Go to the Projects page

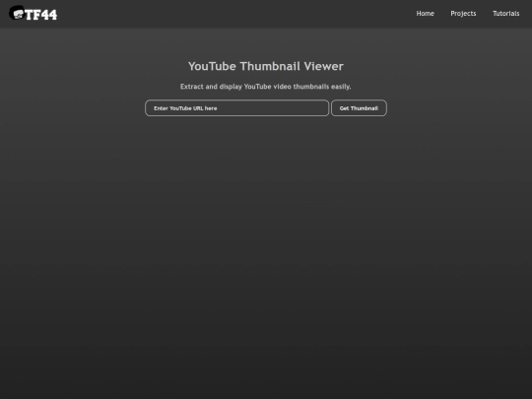pos(463,14)
